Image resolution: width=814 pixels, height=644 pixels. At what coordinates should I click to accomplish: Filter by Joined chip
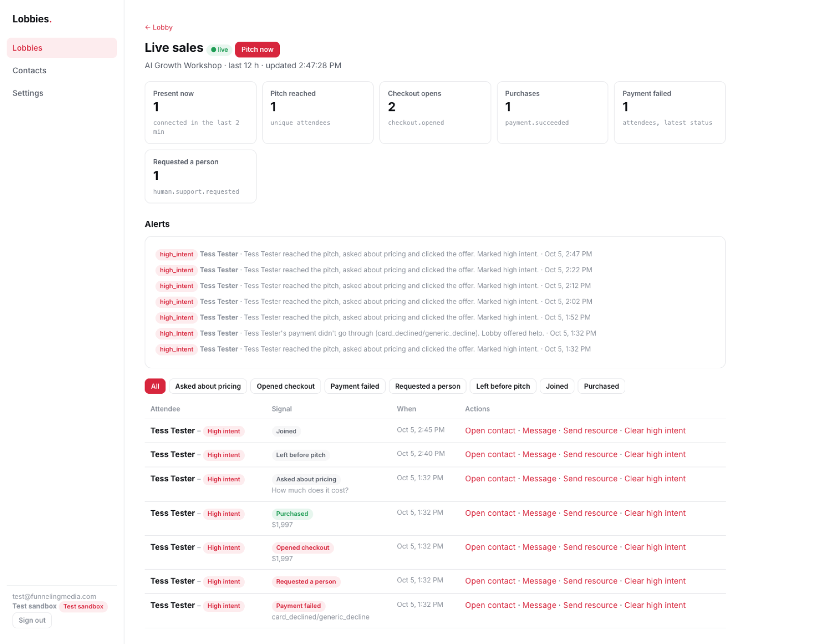click(557, 386)
